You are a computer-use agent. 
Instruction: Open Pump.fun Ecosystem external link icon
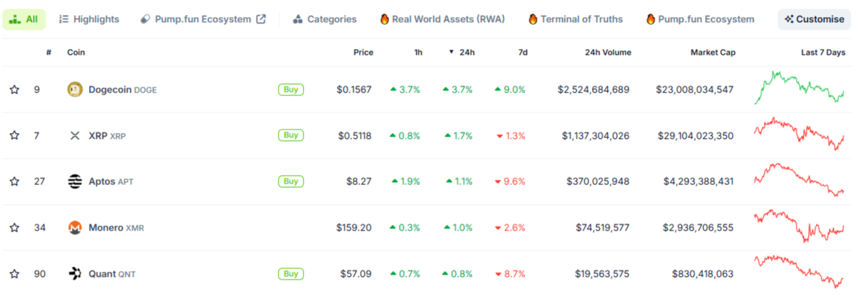261,19
